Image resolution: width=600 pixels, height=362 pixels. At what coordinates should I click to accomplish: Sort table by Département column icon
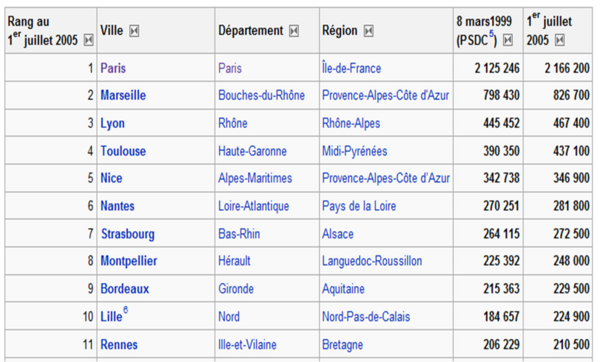294,31
